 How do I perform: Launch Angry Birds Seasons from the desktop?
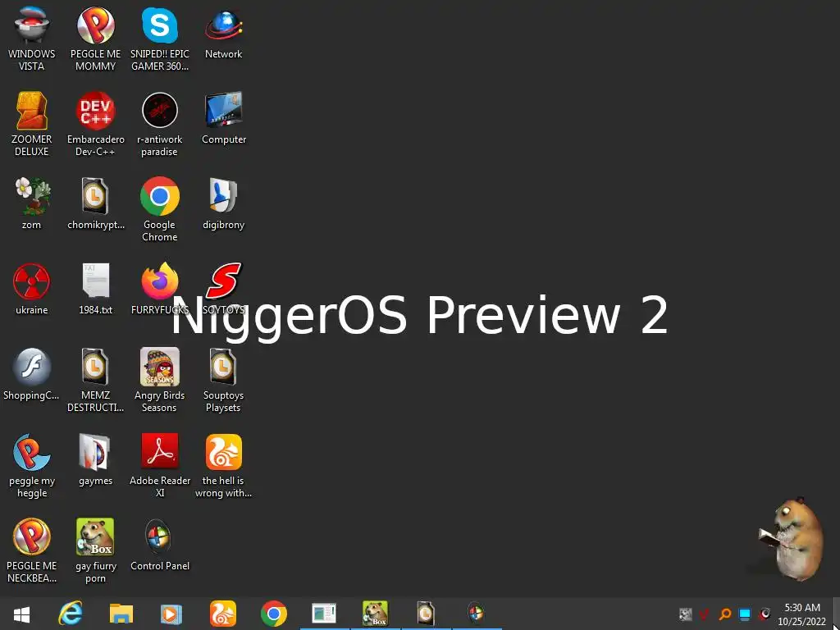pos(160,379)
